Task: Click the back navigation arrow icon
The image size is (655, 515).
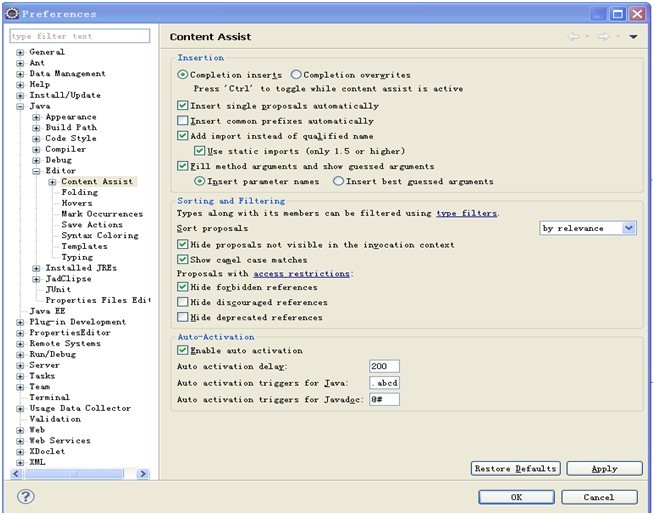Action: click(574, 37)
